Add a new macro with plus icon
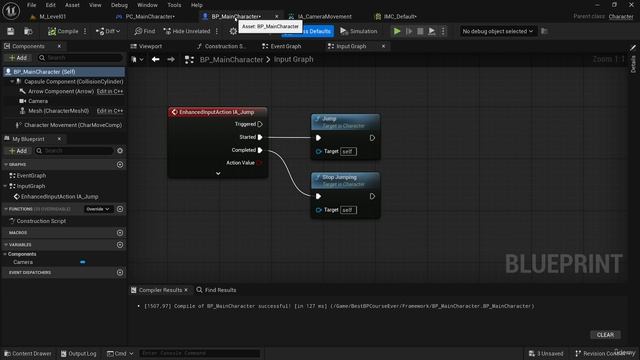The width and height of the screenshot is (640, 360). (120, 233)
